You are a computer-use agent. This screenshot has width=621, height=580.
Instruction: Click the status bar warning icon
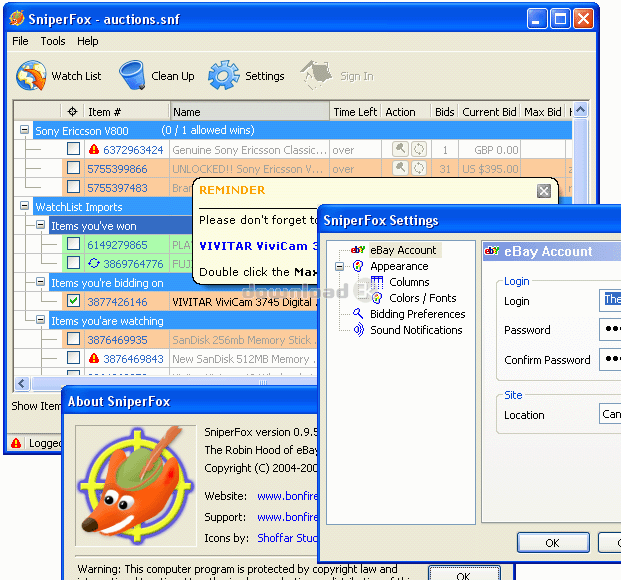(16, 443)
